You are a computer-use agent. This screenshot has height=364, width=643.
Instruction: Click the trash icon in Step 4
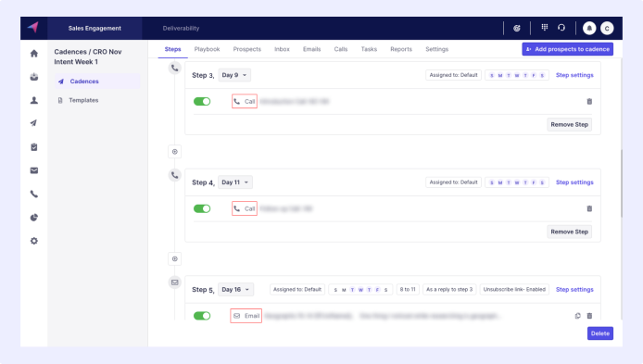click(589, 208)
